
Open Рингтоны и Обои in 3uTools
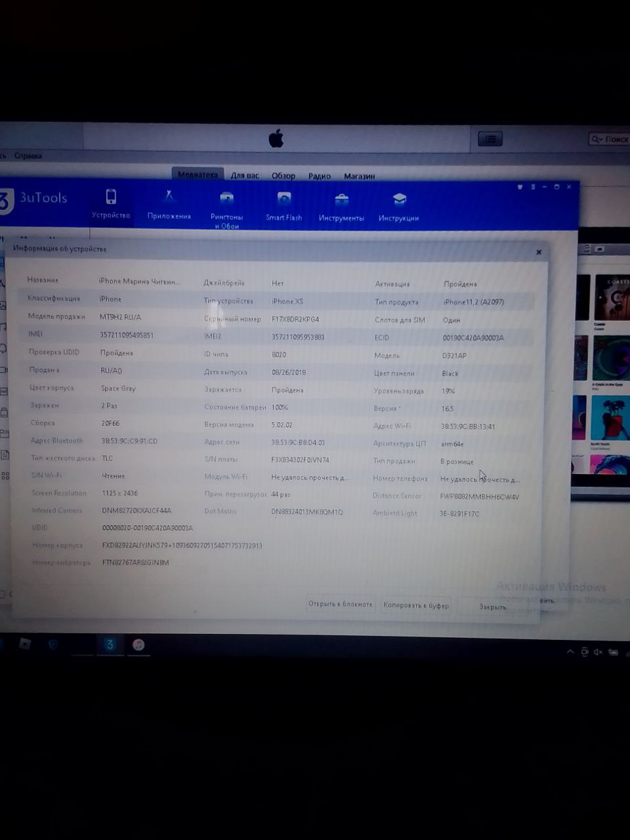(x=226, y=211)
